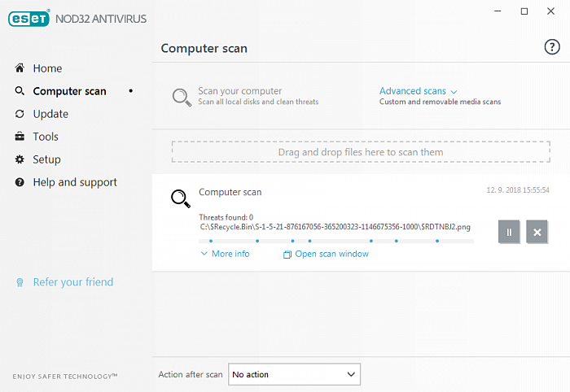Click Open scan window link
This screenshot has height=392, width=570.
(332, 254)
